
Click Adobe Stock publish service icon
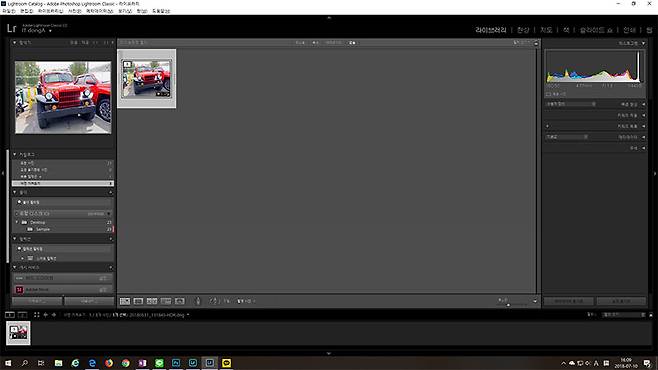point(19,289)
